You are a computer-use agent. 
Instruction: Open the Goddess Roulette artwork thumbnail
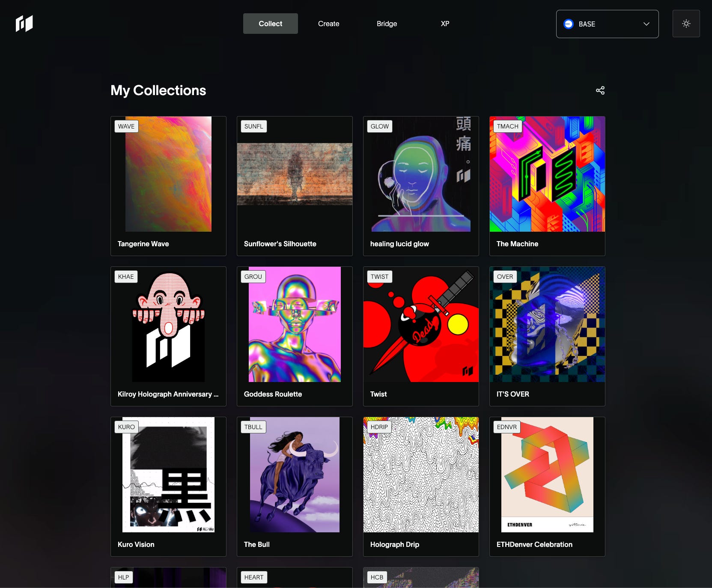pos(295,324)
